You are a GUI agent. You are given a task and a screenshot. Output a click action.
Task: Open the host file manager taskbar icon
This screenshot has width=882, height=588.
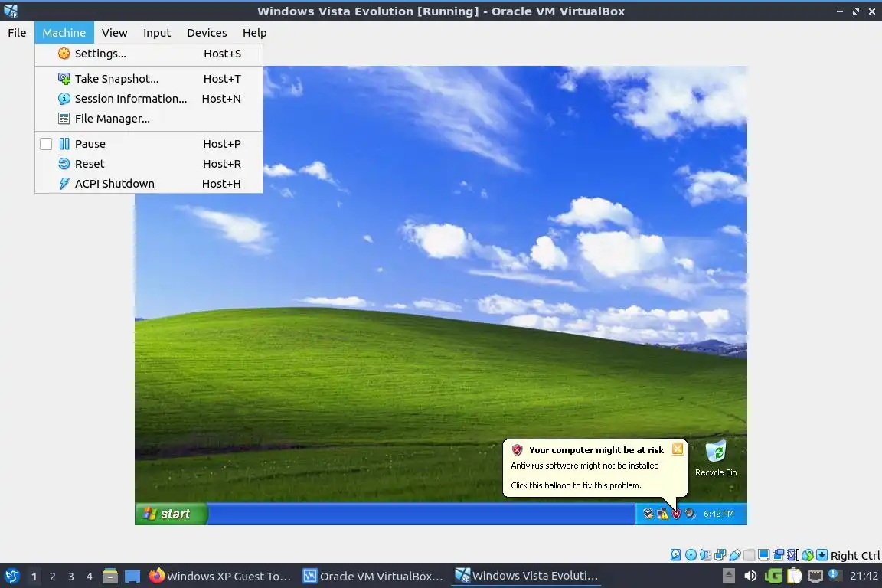click(110, 577)
